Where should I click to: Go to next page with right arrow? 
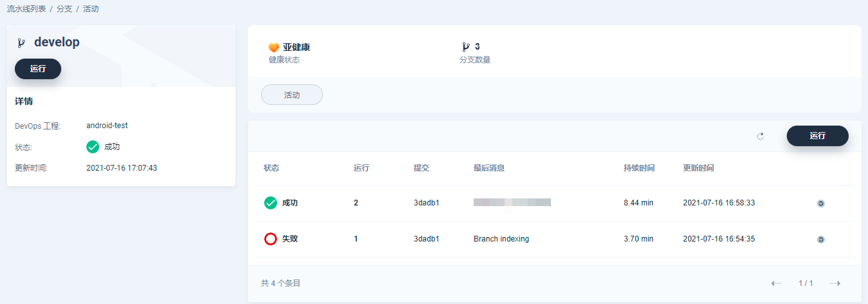pyautogui.click(x=835, y=283)
